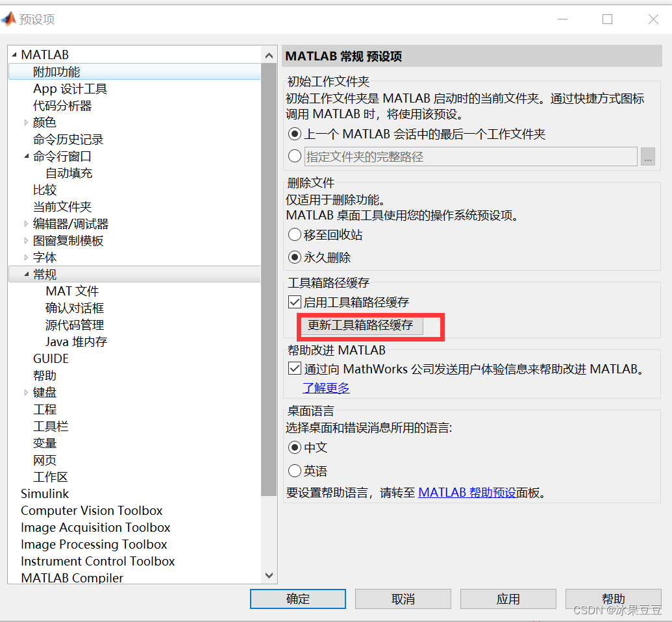The image size is (672, 622).
Task: Open 比较 preferences
Action: pos(45,190)
